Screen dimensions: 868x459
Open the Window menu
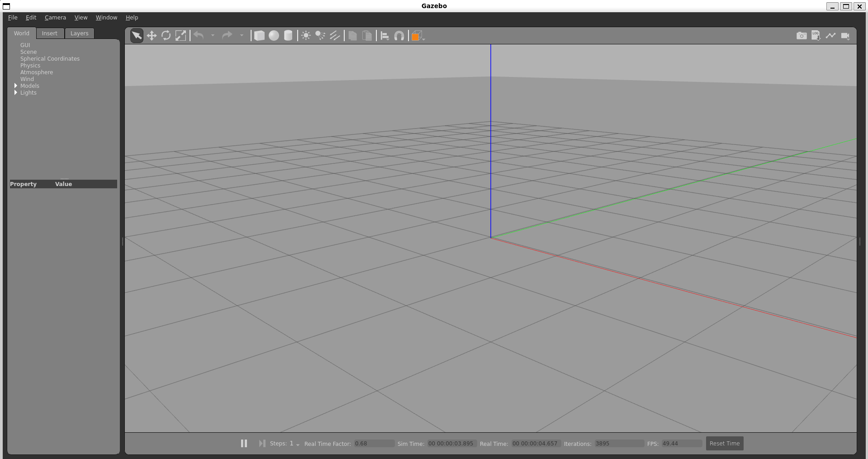tap(106, 17)
